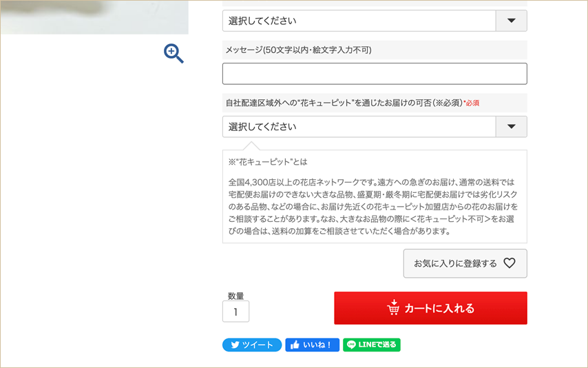Click the LINE speech bubble icon
The height and width of the screenshot is (368, 588).
(x=351, y=345)
